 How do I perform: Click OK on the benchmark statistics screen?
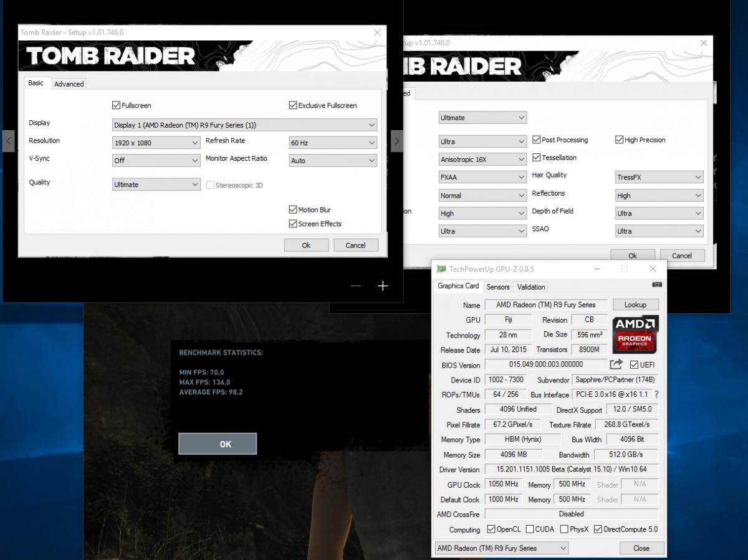point(218,444)
